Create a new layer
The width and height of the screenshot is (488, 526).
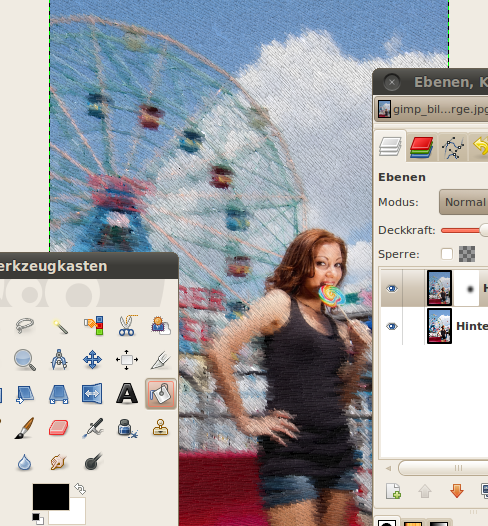pos(393,491)
